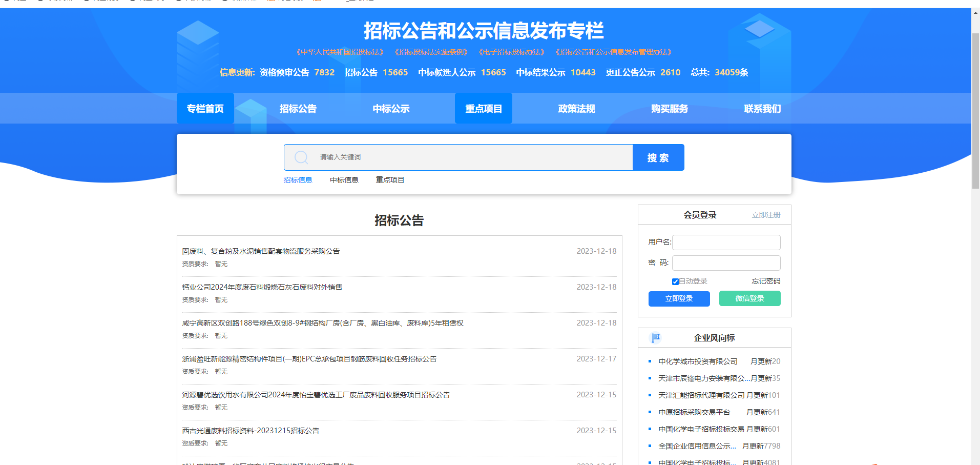Open 天津汇能招标代理有限公司 company link
The height and width of the screenshot is (465, 980).
pyautogui.click(x=701, y=395)
